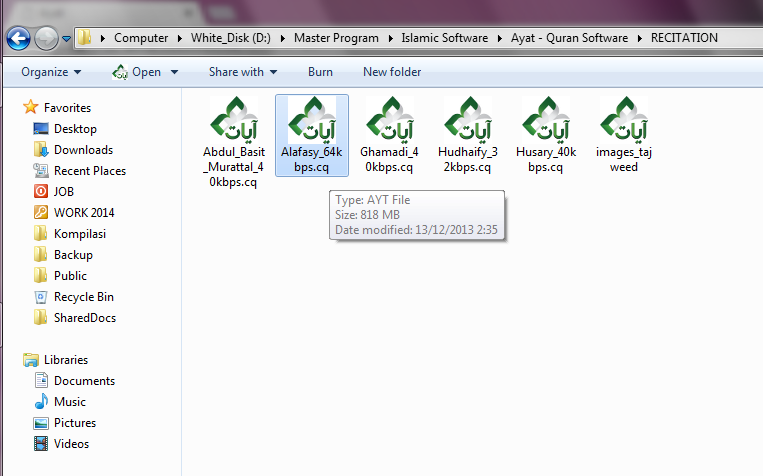Expand arrow after Master Program breadcrumb
This screenshot has height=476, width=763.
390,38
